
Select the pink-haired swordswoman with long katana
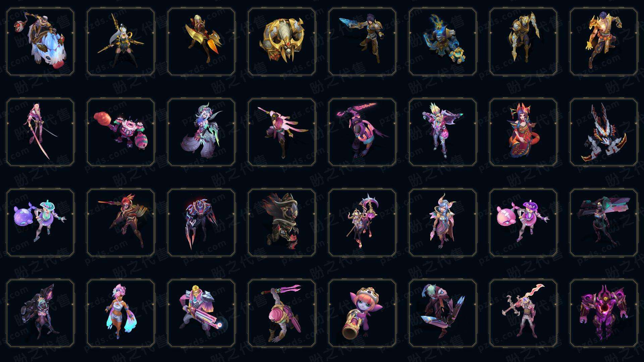pos(40,132)
